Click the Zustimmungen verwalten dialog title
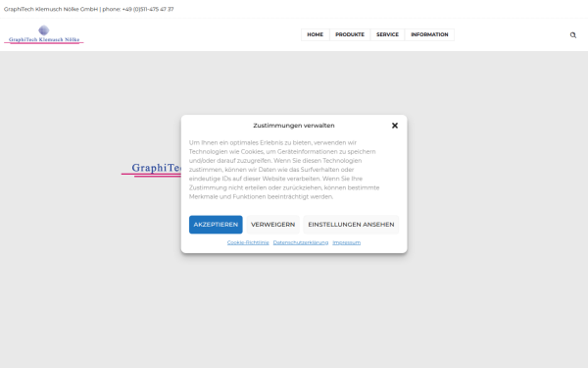588x368 pixels. (294, 126)
